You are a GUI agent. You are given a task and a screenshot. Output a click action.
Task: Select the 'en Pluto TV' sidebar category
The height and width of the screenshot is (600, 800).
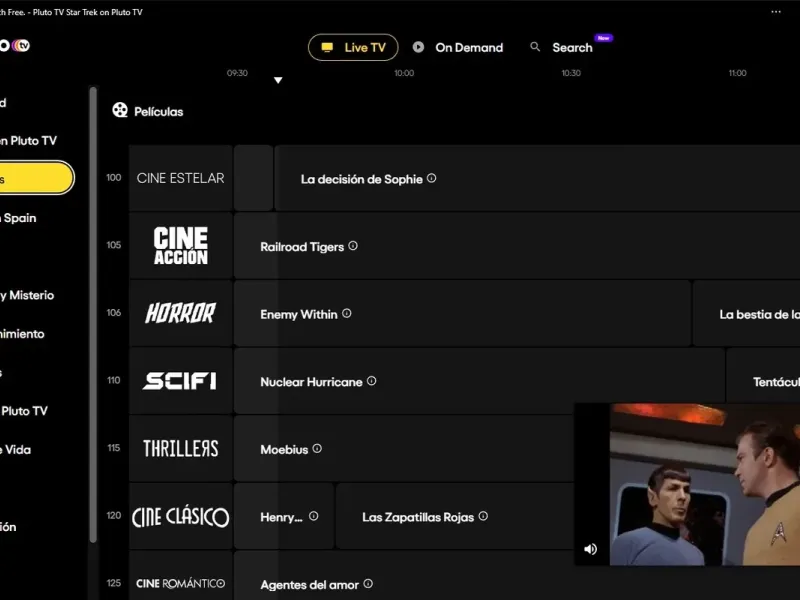(29, 141)
